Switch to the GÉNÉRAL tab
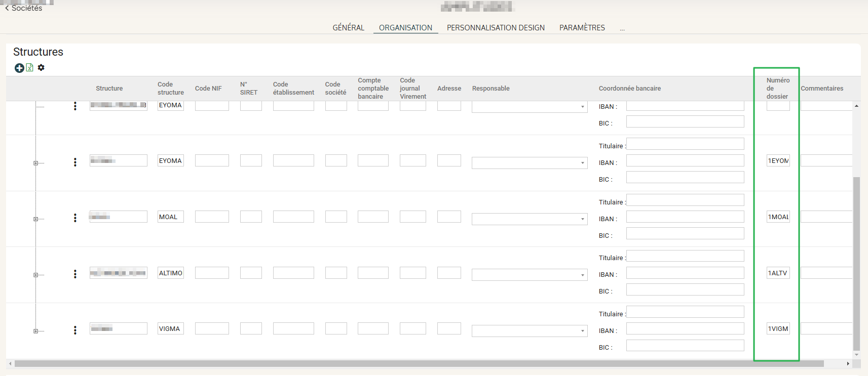 click(x=348, y=28)
